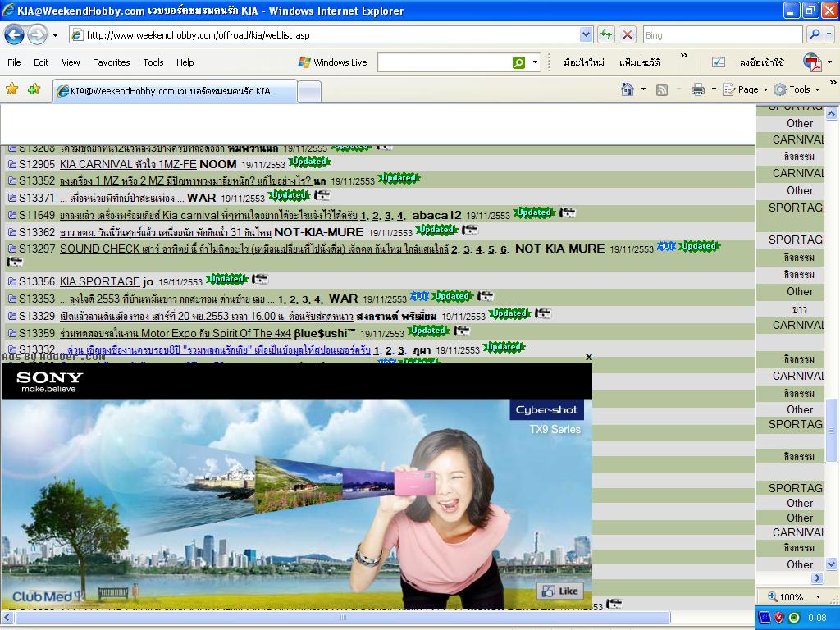Image resolution: width=840 pixels, height=630 pixels.
Task: Open the Favorites Center star icon
Action: [x=12, y=89]
